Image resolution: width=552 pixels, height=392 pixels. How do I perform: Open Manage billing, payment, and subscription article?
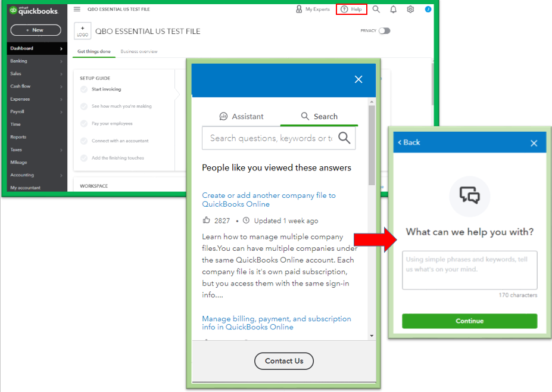tap(276, 323)
